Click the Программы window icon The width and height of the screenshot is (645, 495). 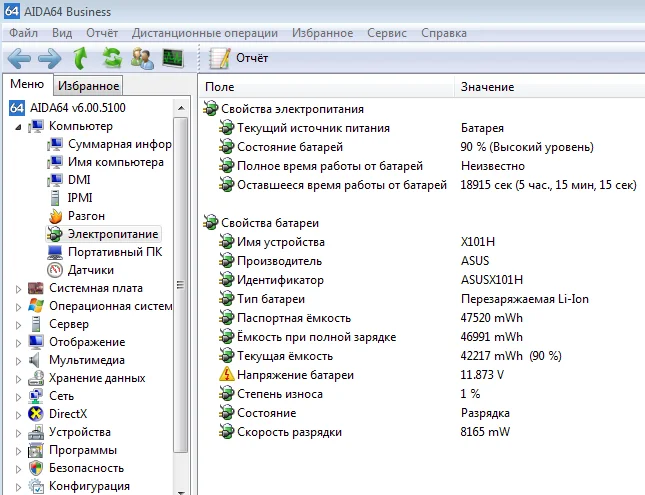(x=36, y=450)
